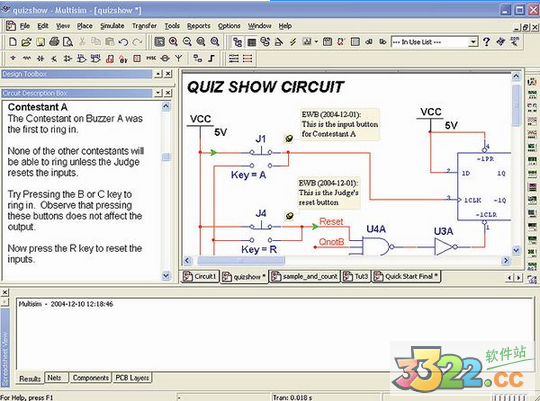
Task: Open the Transfer menu
Action: [x=144, y=26]
